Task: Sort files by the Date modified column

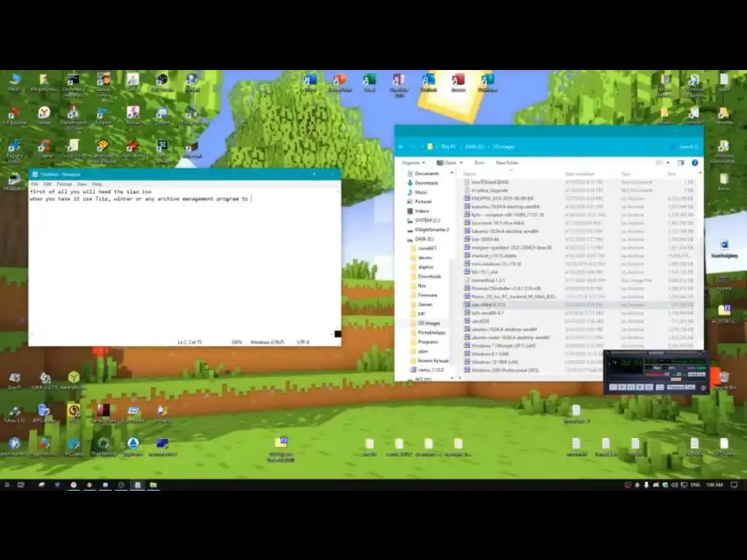Action: point(579,174)
